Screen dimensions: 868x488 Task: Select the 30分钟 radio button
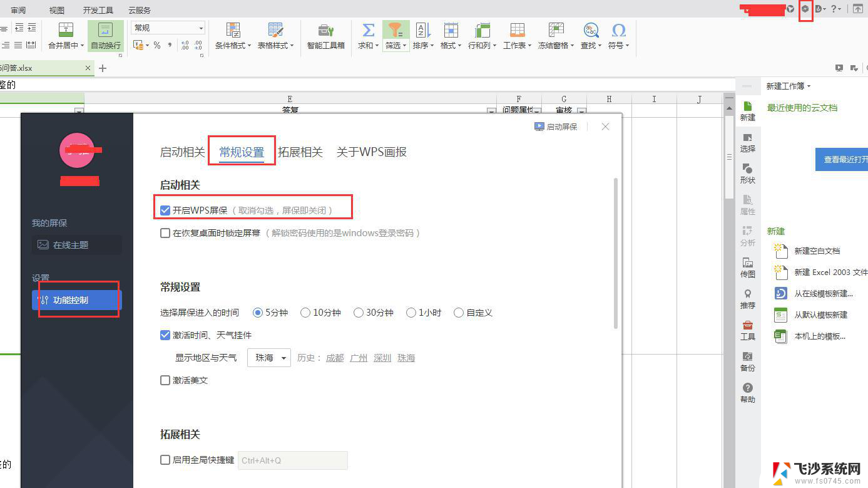coord(359,313)
